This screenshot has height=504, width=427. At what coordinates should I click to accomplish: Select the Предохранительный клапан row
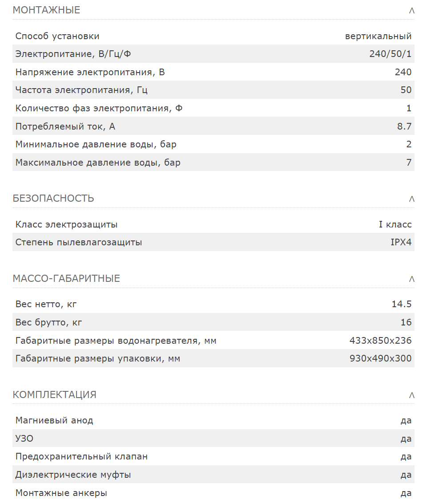point(213,456)
